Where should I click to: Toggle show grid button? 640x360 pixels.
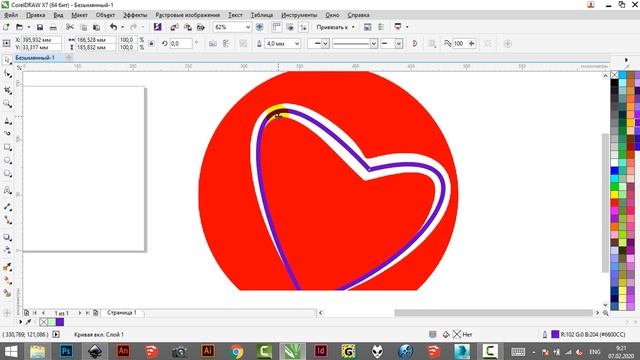[290, 27]
